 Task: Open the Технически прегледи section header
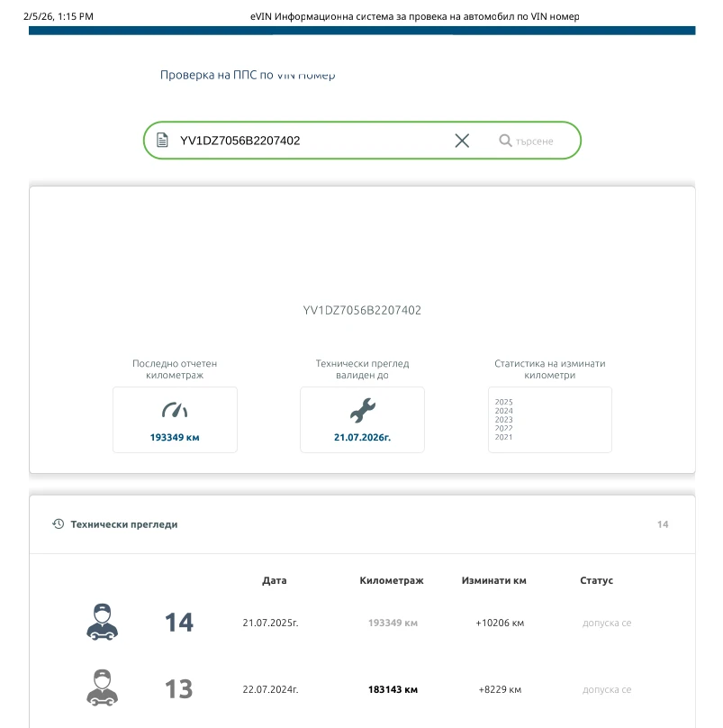click(x=124, y=524)
